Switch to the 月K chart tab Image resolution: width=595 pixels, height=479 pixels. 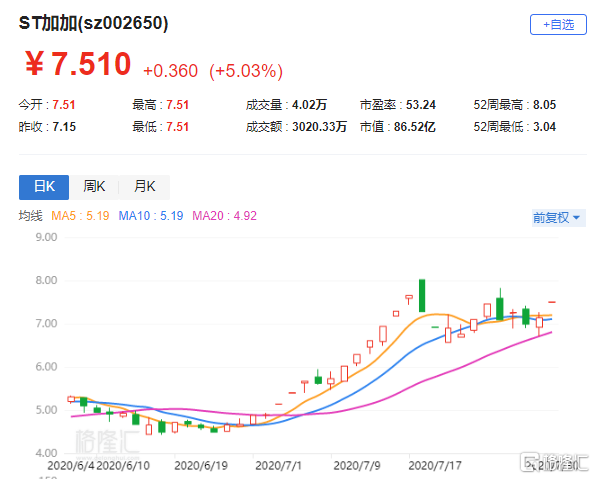point(145,187)
